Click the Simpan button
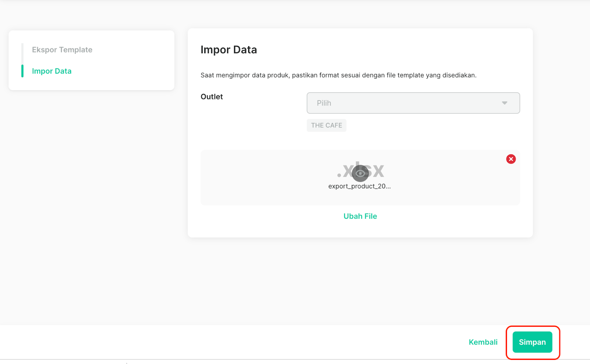 [532, 342]
